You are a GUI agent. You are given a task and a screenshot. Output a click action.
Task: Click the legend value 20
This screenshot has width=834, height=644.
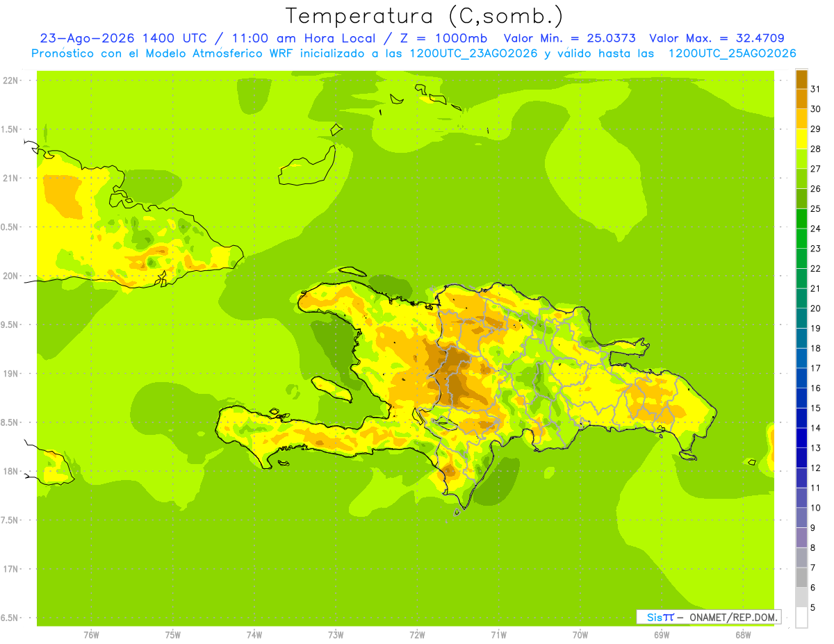click(x=816, y=308)
